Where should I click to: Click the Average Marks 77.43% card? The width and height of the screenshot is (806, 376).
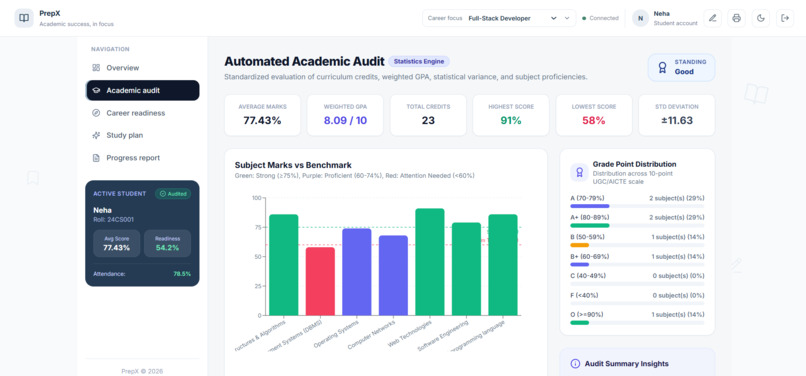[262, 115]
